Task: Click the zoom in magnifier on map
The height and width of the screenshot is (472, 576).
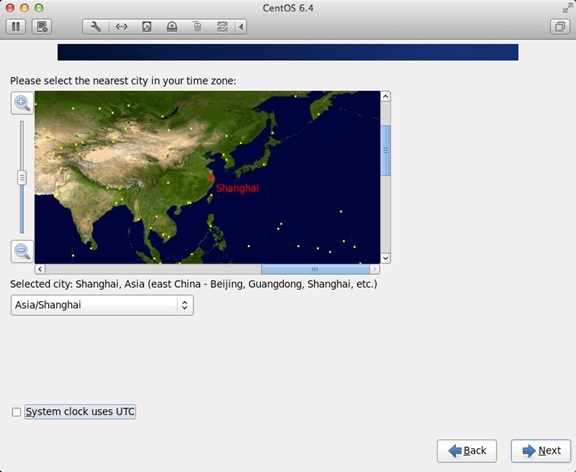Action: [22, 103]
